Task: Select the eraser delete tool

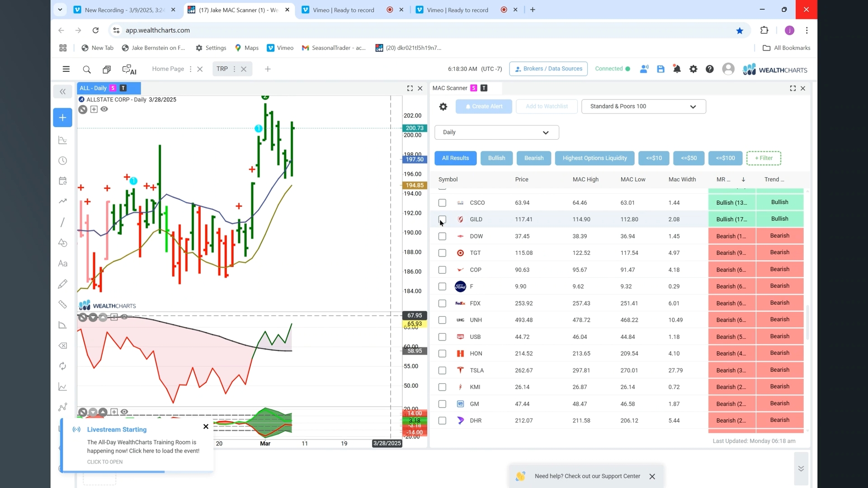Action: click(x=63, y=346)
